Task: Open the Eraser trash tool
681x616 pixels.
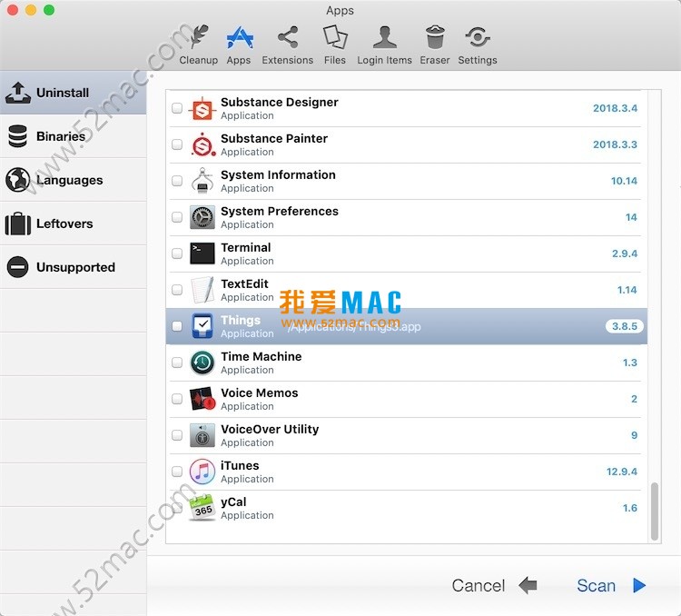Action: pyautogui.click(x=434, y=45)
